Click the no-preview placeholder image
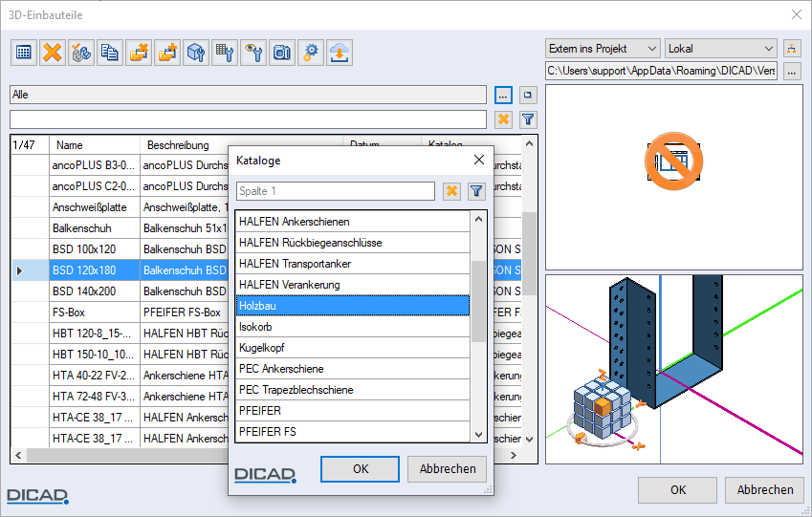 (x=673, y=161)
